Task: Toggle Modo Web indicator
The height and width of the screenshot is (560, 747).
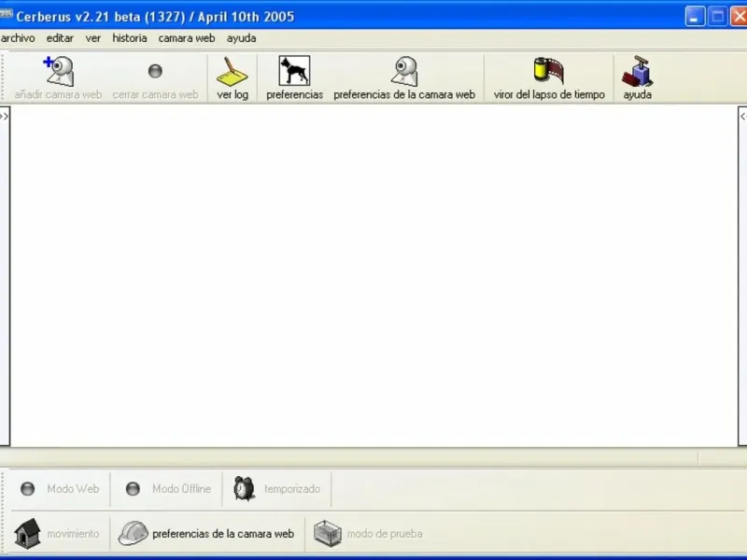Action: (x=28, y=488)
